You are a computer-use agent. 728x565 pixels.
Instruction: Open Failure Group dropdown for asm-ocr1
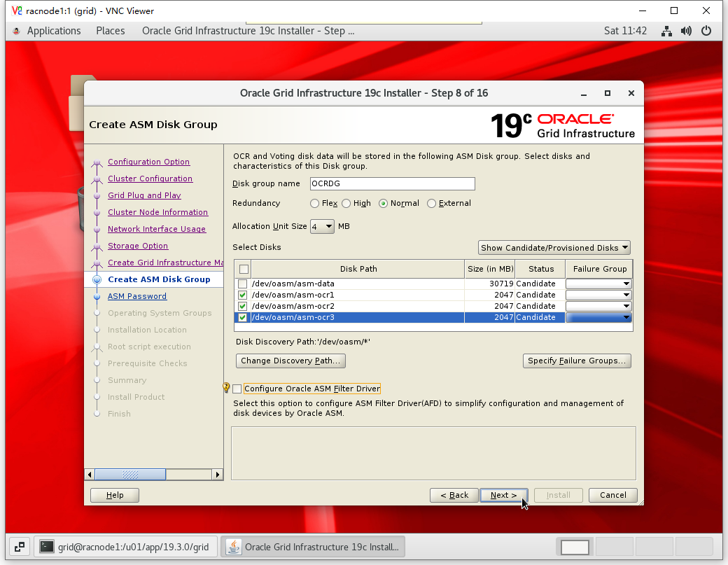(x=626, y=295)
